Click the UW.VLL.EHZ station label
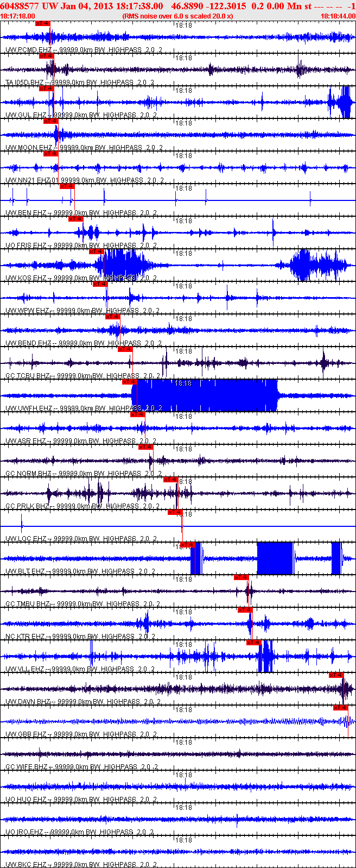356x868 pixels. tap(80, 669)
